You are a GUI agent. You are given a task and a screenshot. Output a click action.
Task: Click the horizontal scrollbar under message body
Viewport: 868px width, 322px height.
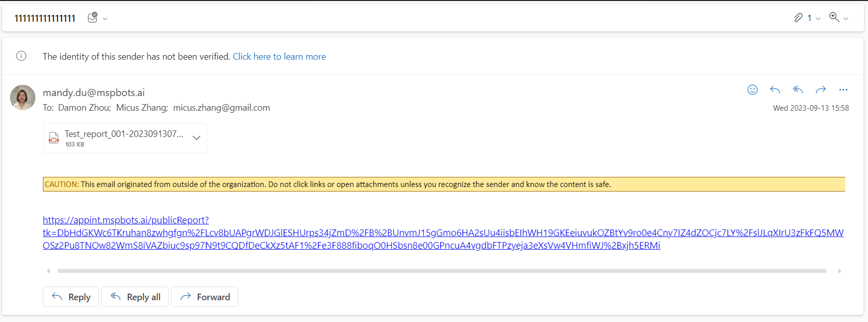(x=441, y=271)
